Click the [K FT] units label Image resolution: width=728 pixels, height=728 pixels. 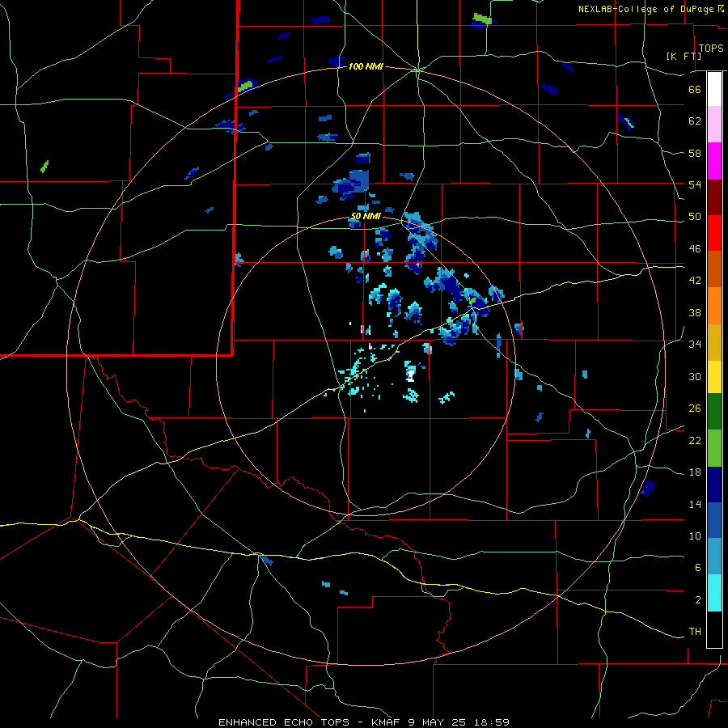point(684,56)
